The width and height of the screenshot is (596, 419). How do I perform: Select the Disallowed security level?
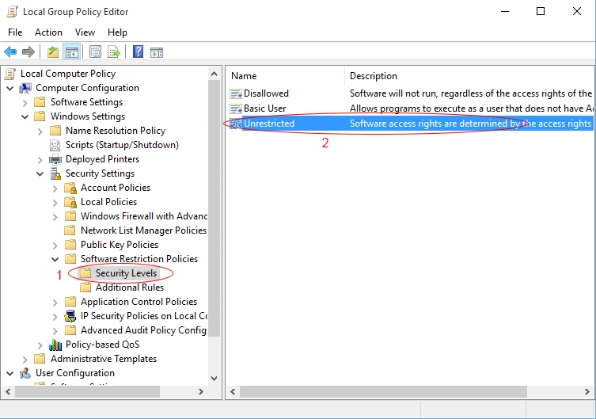point(266,93)
